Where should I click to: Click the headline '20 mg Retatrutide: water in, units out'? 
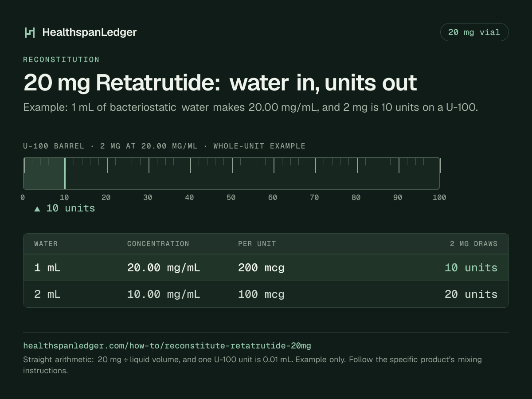click(x=220, y=82)
